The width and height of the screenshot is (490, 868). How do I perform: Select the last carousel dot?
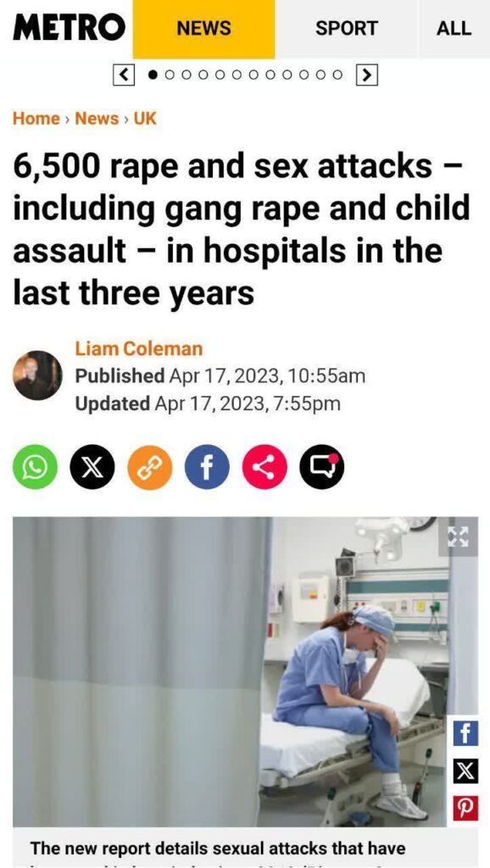[x=337, y=75]
